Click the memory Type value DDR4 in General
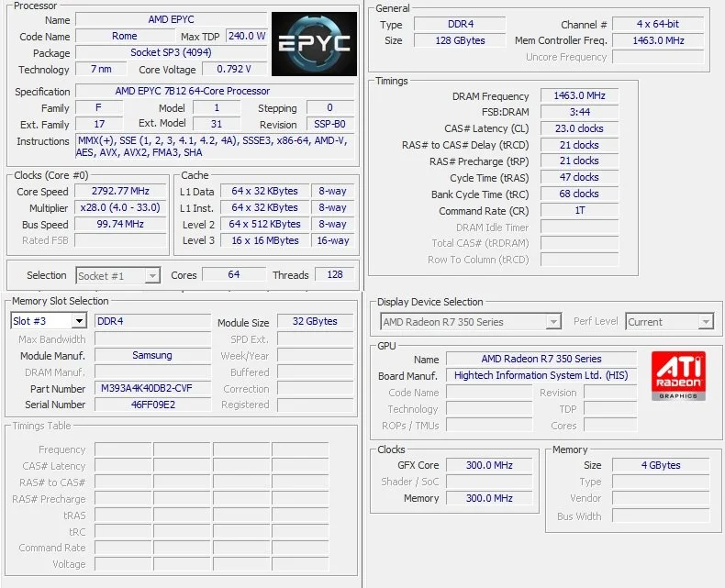 point(460,24)
